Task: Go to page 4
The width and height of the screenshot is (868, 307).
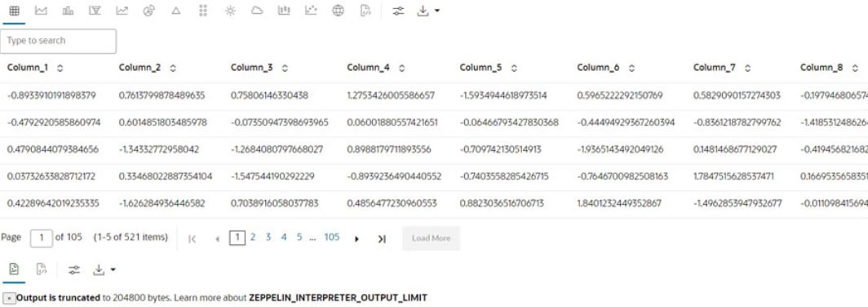Action: (x=283, y=237)
